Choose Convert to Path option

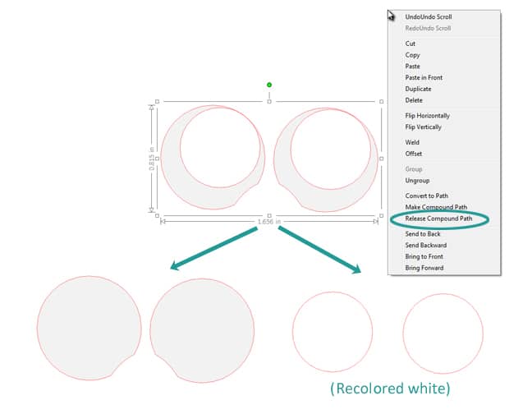pyautogui.click(x=426, y=195)
